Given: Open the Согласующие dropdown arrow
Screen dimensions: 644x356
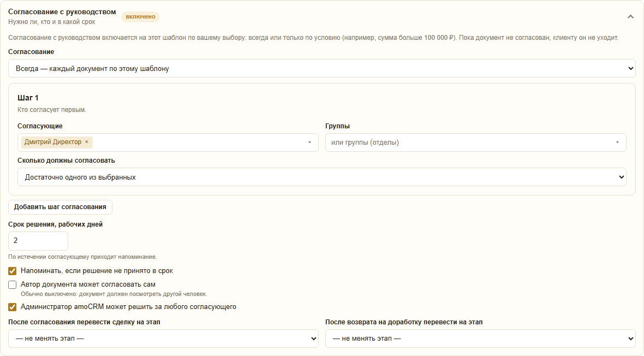Looking at the screenshot, I should coord(309,143).
